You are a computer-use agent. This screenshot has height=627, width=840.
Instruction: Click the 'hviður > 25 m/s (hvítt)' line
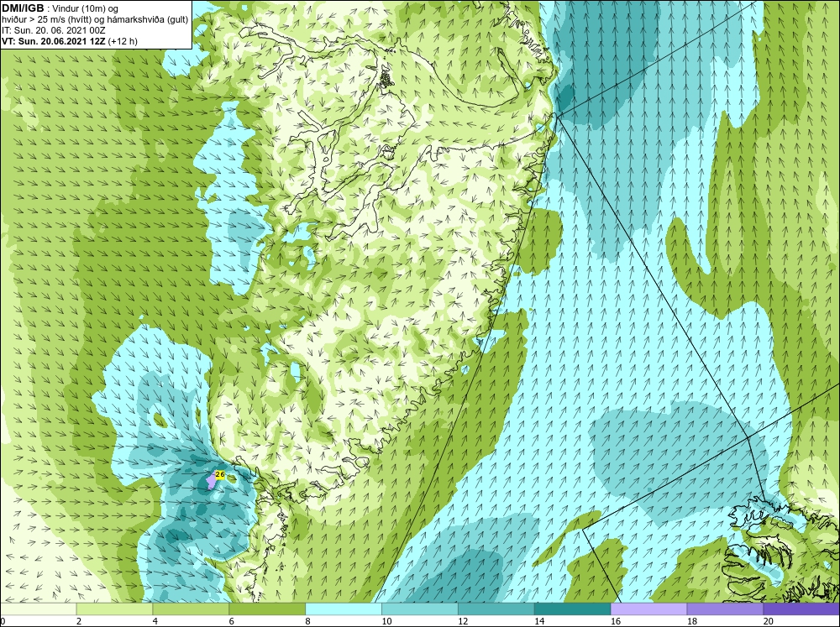(46, 19)
